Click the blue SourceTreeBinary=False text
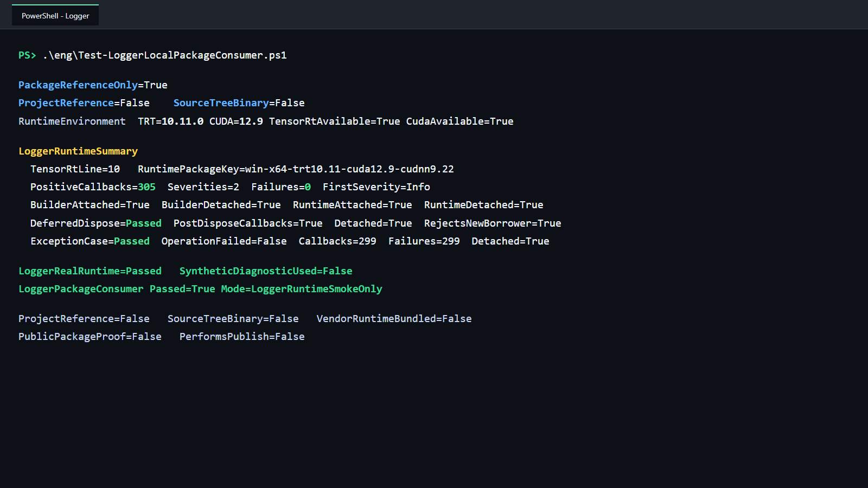The width and height of the screenshot is (868, 488). coord(239,103)
